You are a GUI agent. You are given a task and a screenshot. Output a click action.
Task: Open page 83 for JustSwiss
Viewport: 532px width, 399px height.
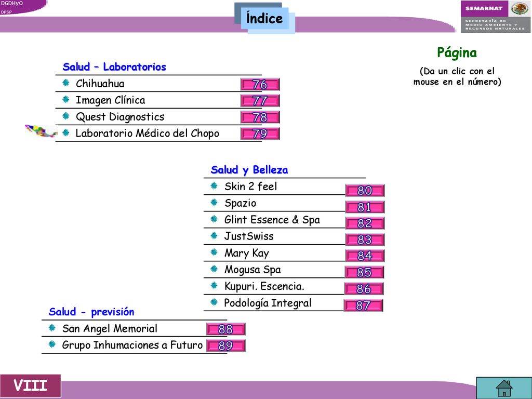click(365, 240)
